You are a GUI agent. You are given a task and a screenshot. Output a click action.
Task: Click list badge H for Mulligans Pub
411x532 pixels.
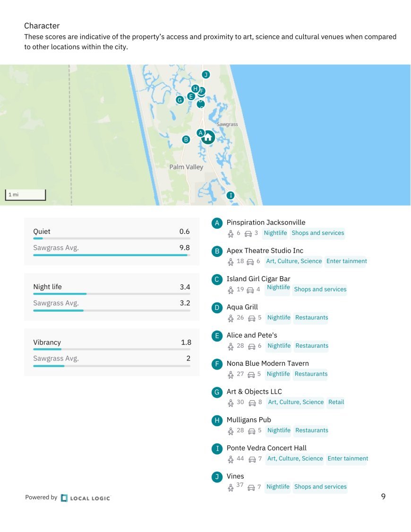pos(217,420)
